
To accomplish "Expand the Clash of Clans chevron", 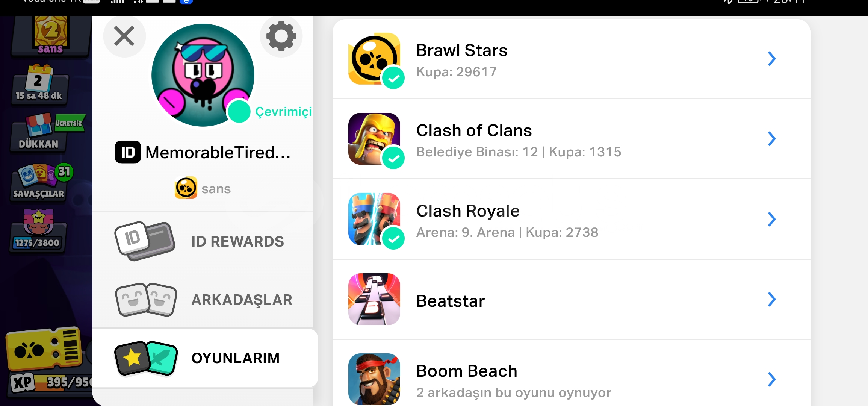I will 771,139.
